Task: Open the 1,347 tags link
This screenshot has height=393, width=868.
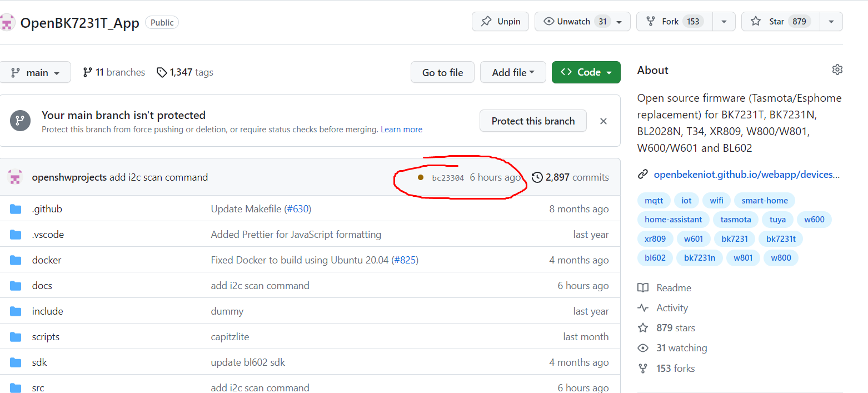Action: 185,72
